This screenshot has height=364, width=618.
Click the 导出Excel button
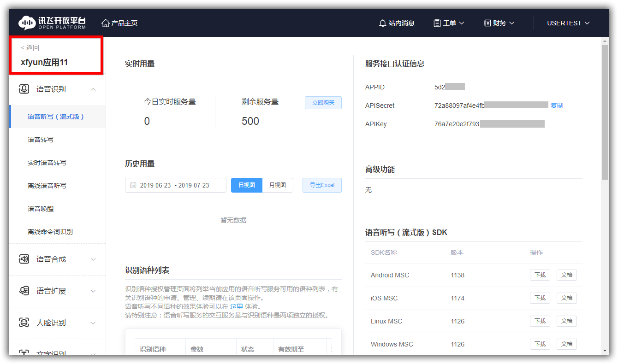[322, 185]
